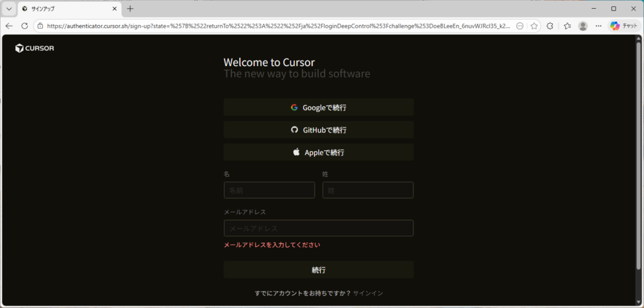Continue with Google (Googleで続行)
644x308 pixels.
point(318,107)
